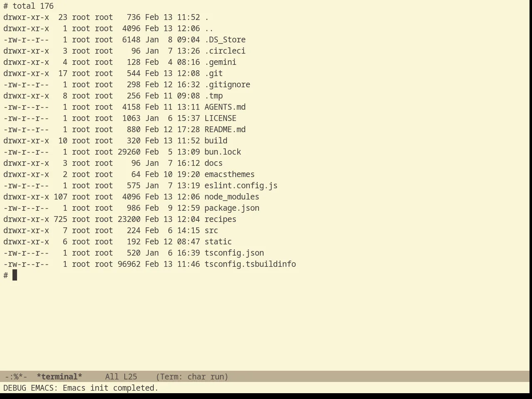The image size is (532, 399).
Task: Click the size value 29260
Action: click(x=129, y=152)
